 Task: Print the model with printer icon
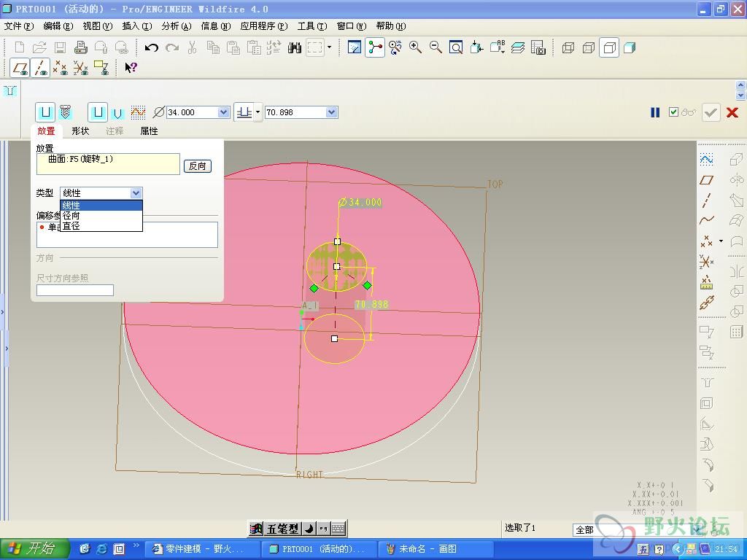click(80, 47)
